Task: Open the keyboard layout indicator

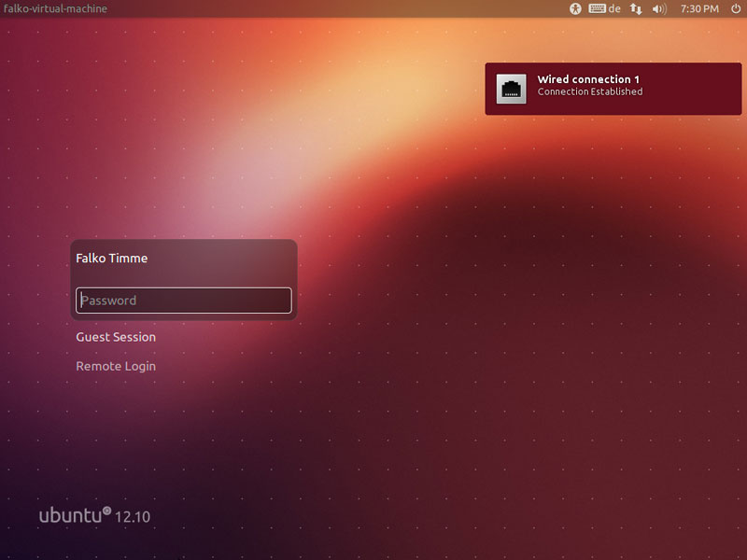Action: click(604, 8)
